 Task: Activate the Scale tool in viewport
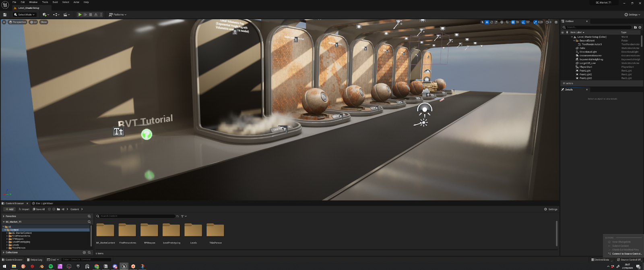coord(496,22)
